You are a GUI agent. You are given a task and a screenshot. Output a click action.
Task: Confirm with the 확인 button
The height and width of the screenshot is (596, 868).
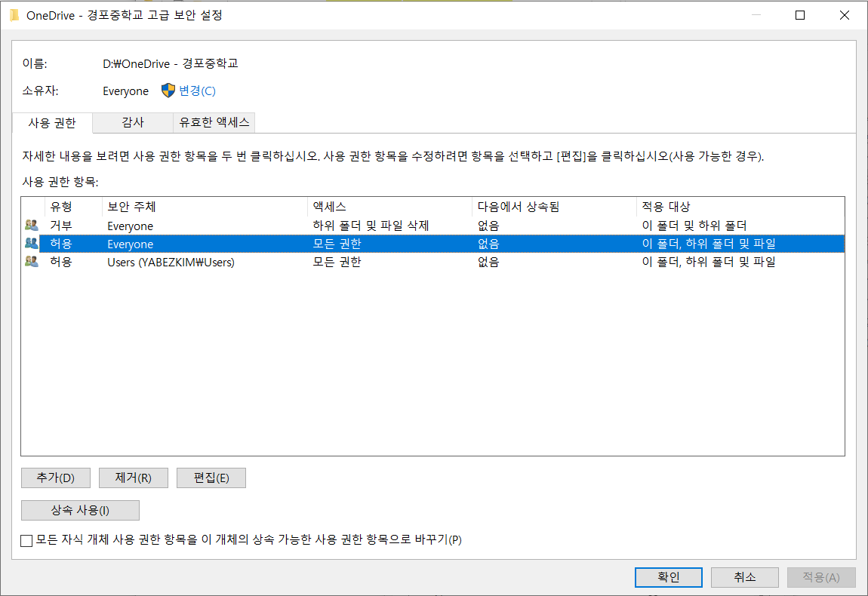point(668,577)
